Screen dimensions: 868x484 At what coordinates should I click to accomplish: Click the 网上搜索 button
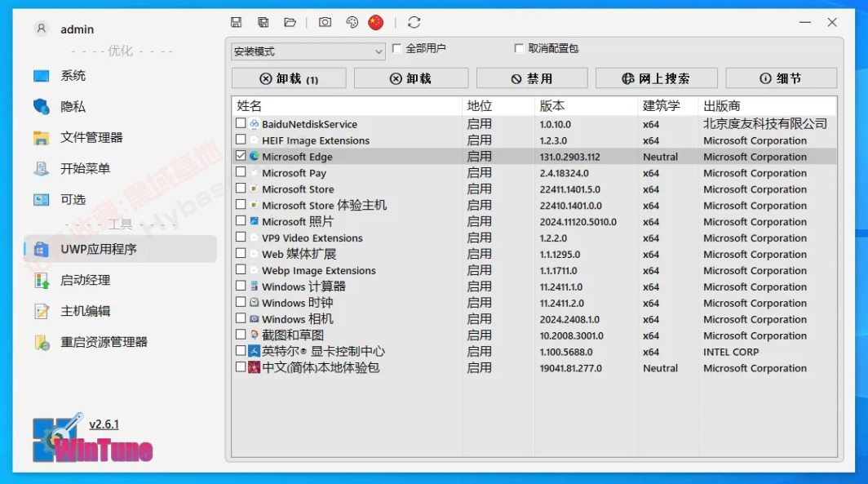pyautogui.click(x=657, y=78)
